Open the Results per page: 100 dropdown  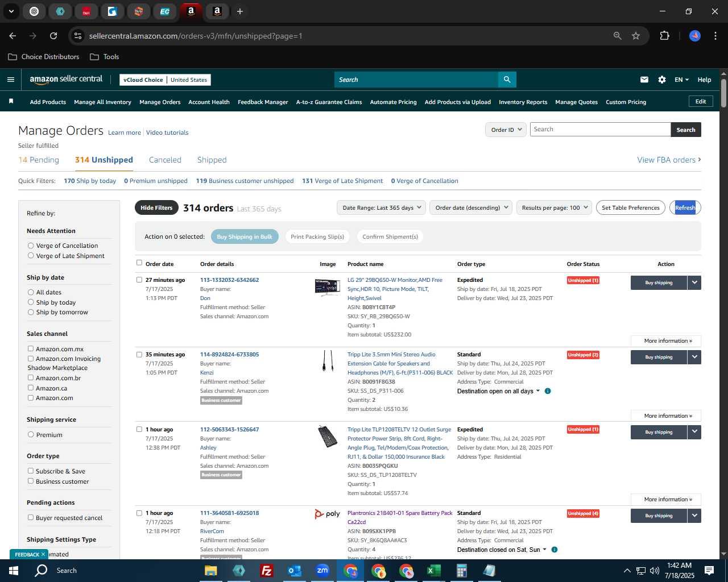[x=554, y=207]
